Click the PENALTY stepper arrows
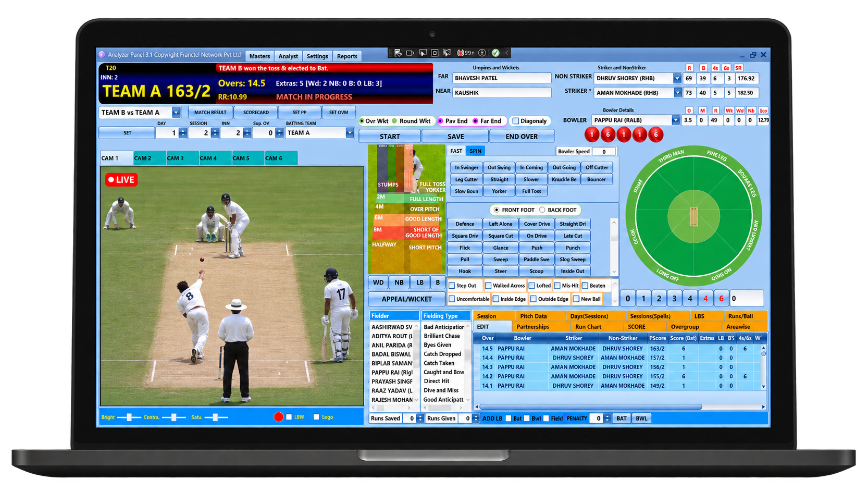 [x=607, y=419]
